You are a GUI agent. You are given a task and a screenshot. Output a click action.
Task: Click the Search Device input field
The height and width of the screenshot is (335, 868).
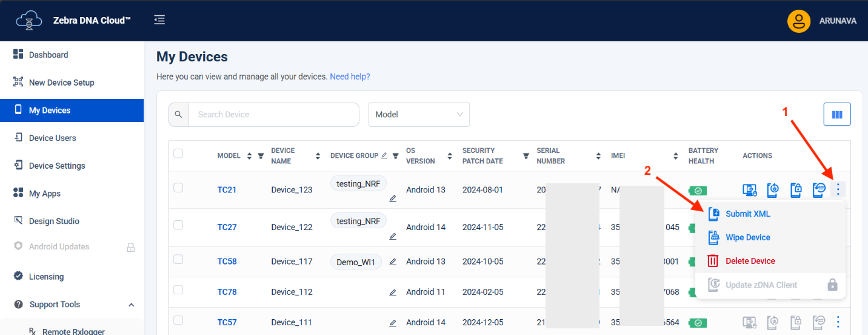(x=273, y=114)
